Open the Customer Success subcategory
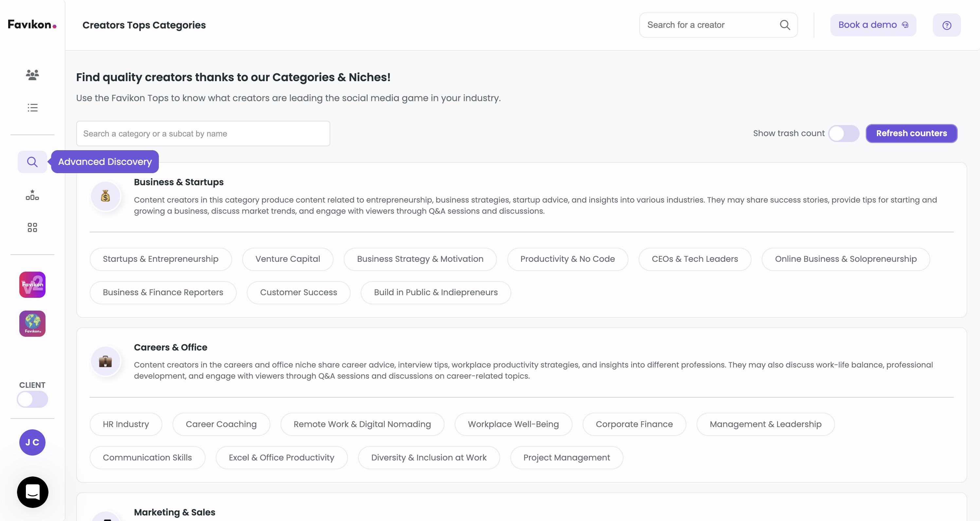980x521 pixels. tap(298, 293)
